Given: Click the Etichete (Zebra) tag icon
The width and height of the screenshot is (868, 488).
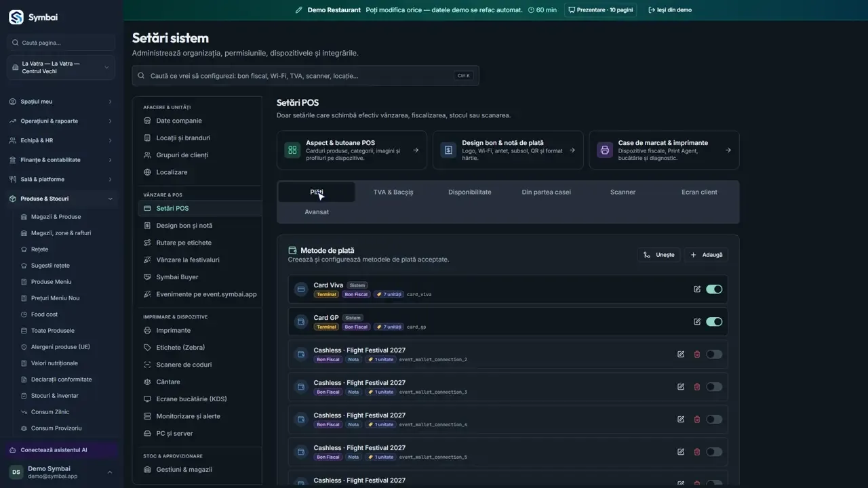Looking at the screenshot, I should tap(148, 348).
